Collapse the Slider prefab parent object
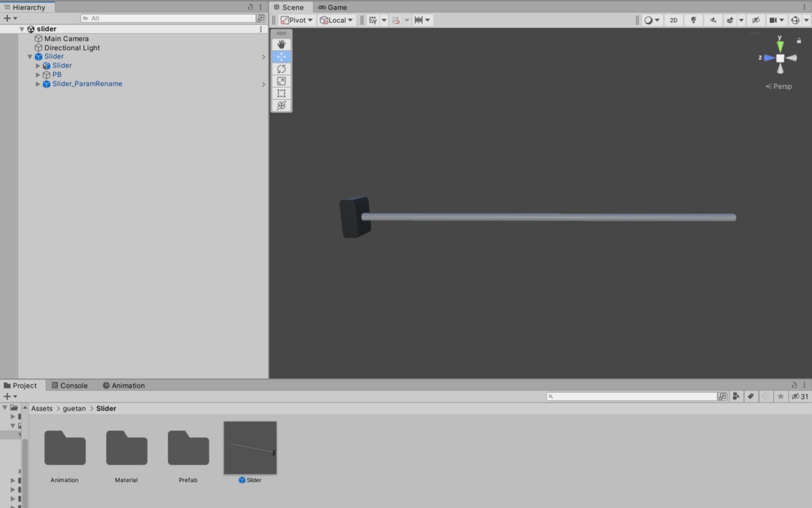Viewport: 812px width, 508px height. point(30,57)
